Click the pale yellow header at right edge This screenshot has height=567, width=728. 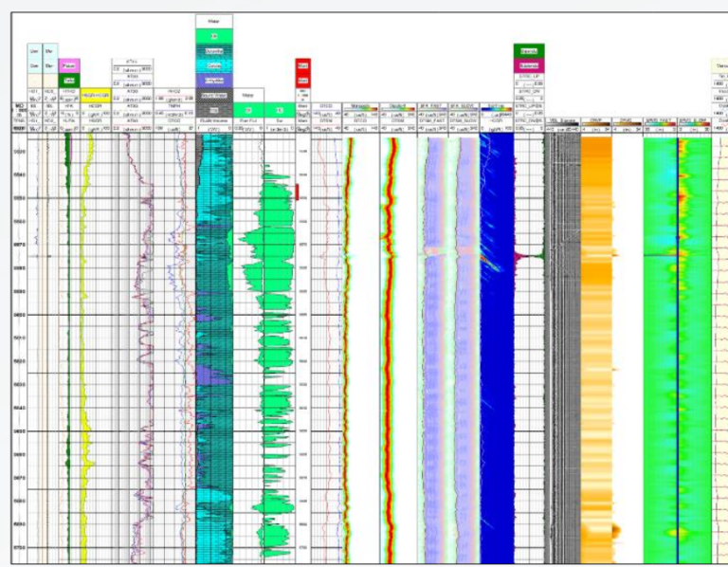(x=719, y=66)
